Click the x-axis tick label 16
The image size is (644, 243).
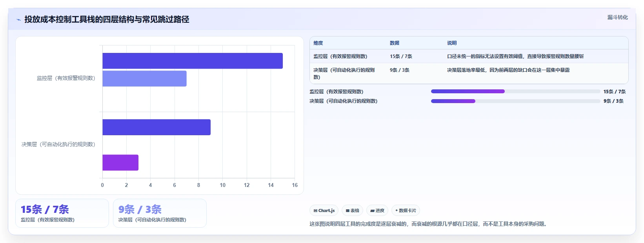[x=295, y=185]
